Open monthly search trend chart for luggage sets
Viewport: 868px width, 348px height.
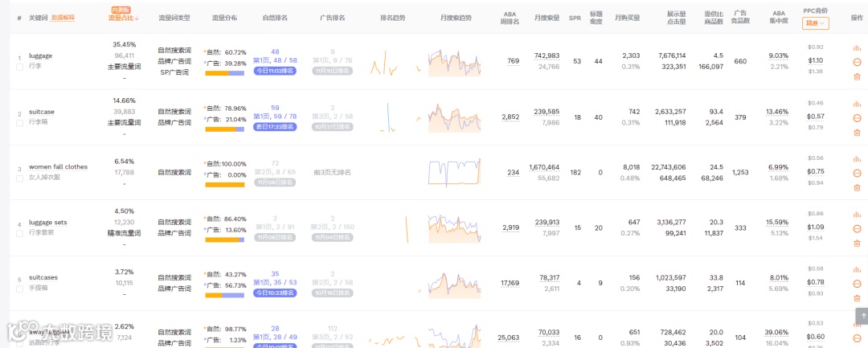pos(454,228)
